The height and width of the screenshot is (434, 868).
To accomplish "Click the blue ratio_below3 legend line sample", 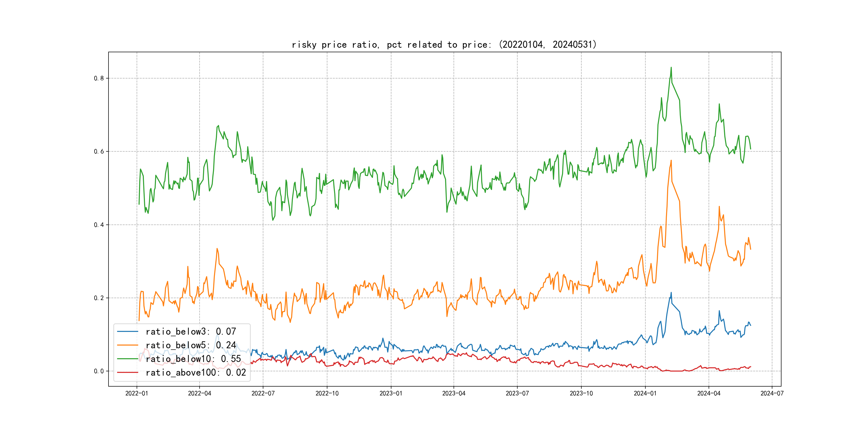I will pos(127,332).
